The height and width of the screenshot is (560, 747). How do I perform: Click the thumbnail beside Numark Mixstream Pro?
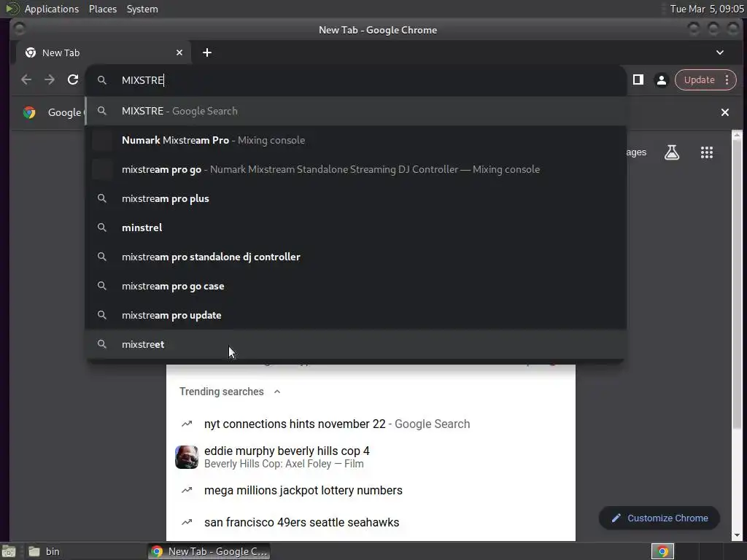pos(102,140)
